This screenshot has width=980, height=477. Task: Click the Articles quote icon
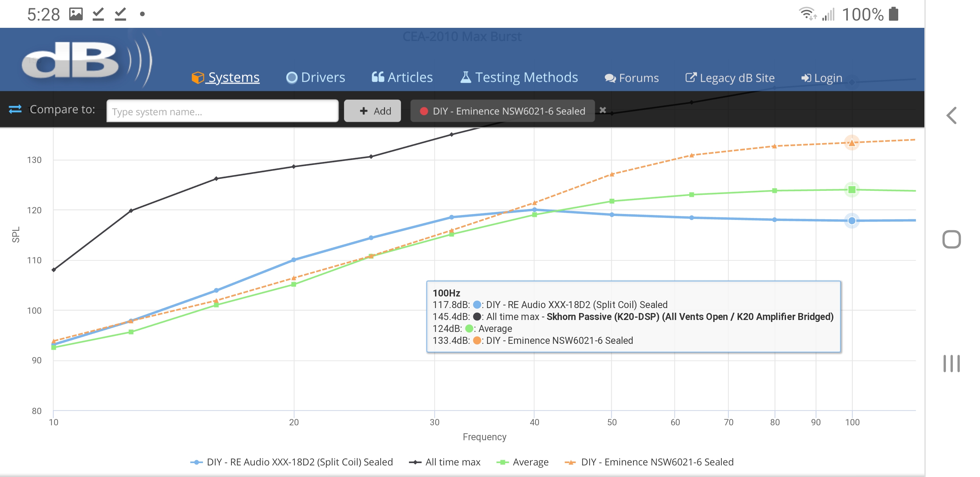[x=377, y=77]
